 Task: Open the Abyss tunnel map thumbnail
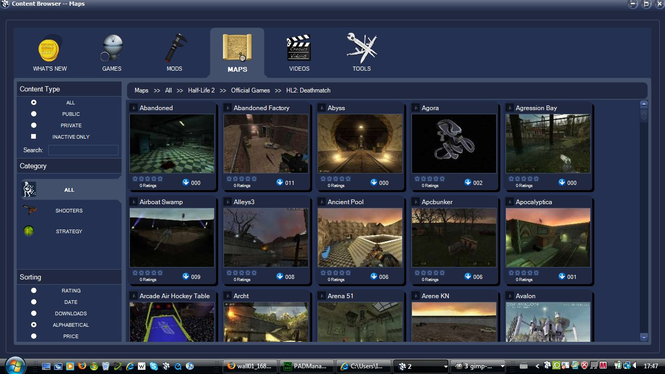pyautogui.click(x=360, y=143)
